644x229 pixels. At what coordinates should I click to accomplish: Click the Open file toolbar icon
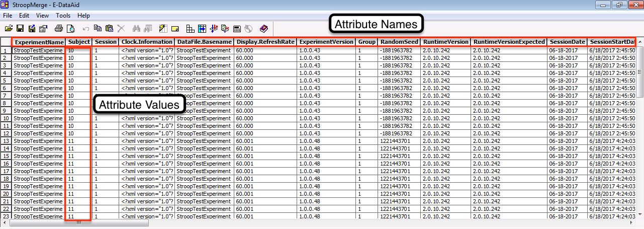pos(9,29)
